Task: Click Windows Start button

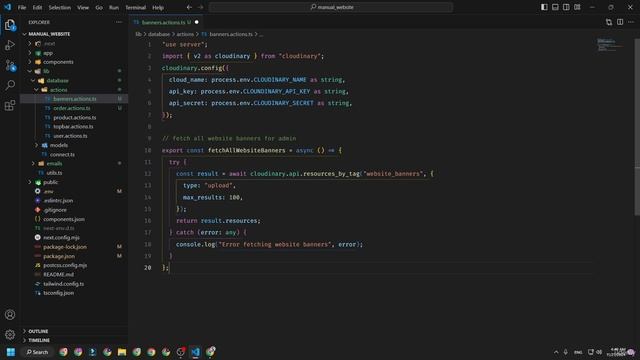Action: point(11,352)
